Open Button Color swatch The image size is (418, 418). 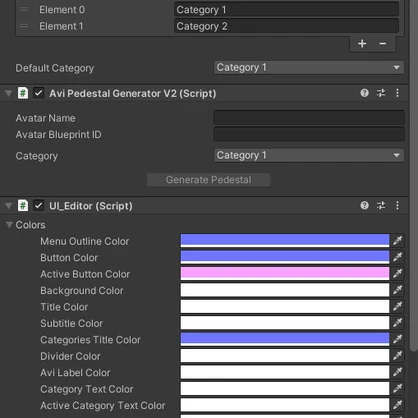pos(285,257)
